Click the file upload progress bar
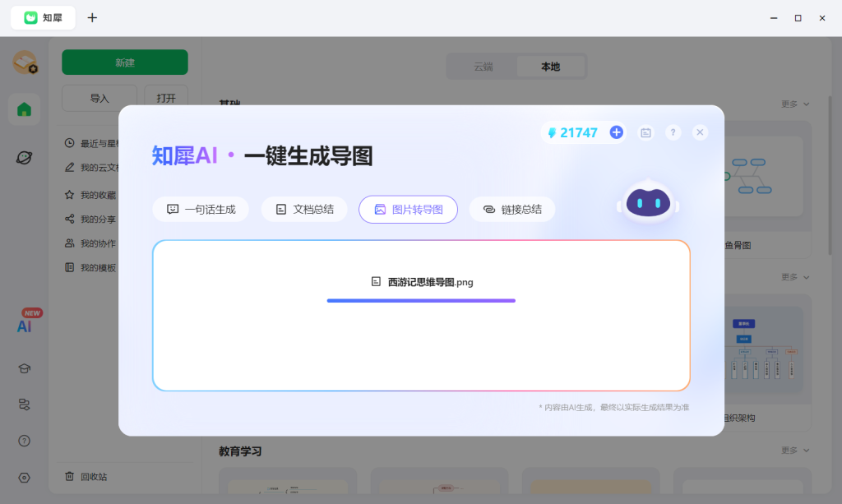The image size is (842, 504). [421, 301]
